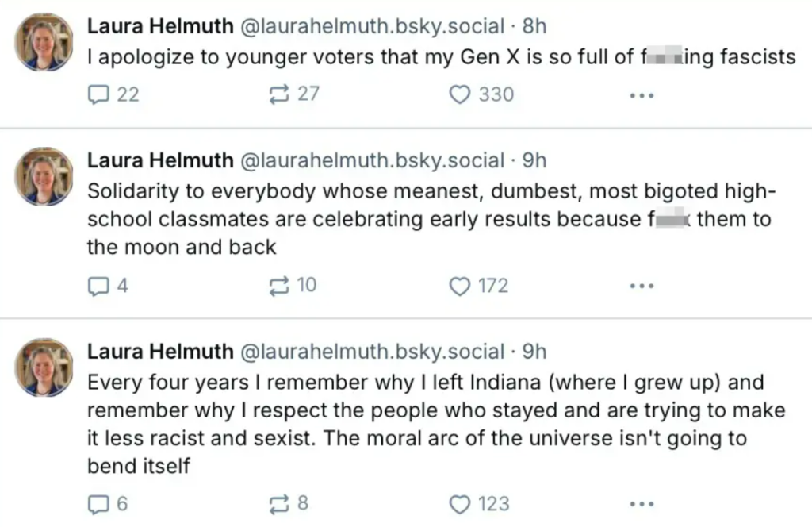Image resolution: width=812 pixels, height=527 pixels.
Task: Like the post with 330 likes
Action: coord(460,95)
